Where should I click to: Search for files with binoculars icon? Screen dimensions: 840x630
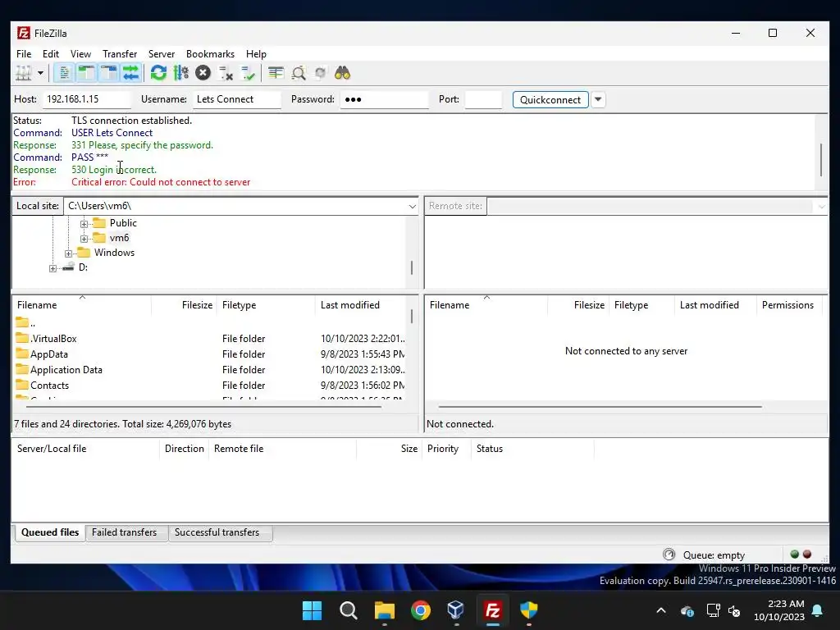click(x=342, y=73)
